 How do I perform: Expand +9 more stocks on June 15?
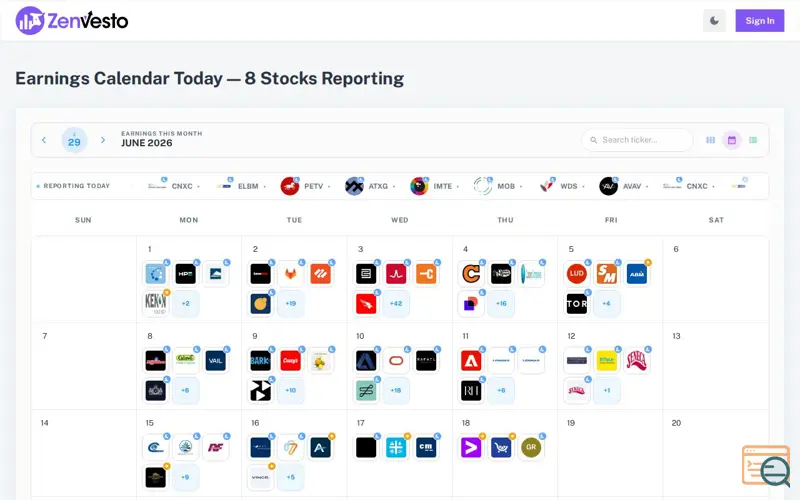185,477
